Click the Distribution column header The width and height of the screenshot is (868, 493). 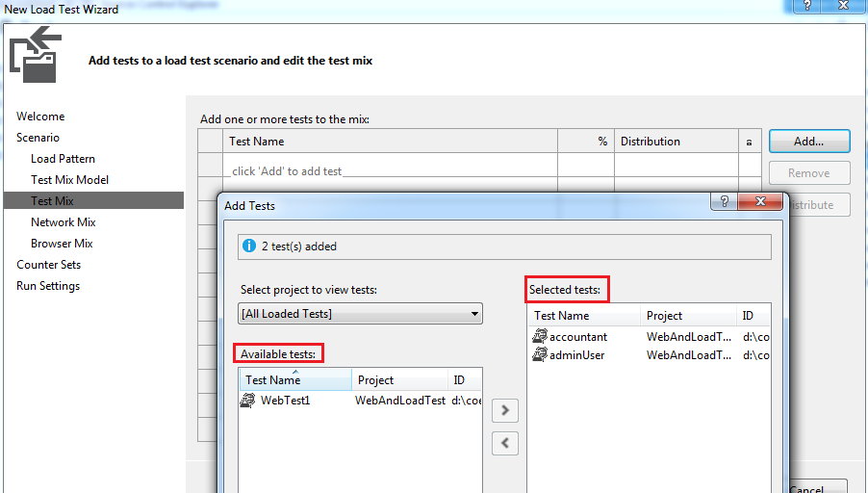click(677, 142)
